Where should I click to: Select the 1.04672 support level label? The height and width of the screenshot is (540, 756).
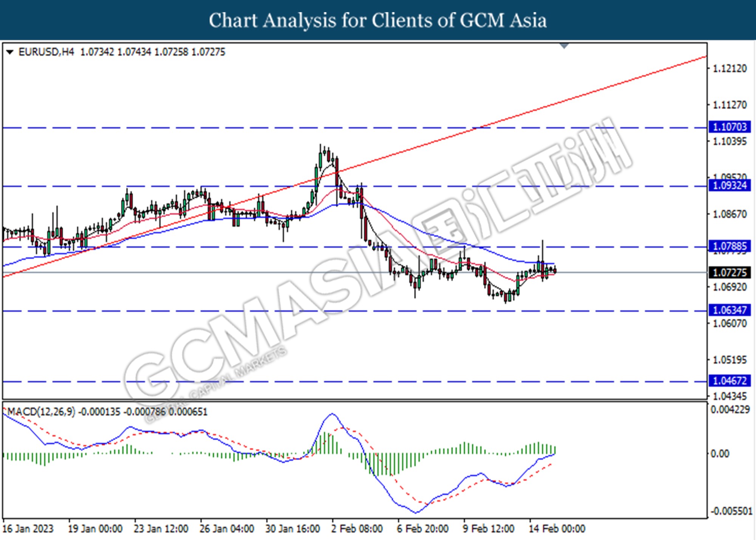click(x=730, y=380)
